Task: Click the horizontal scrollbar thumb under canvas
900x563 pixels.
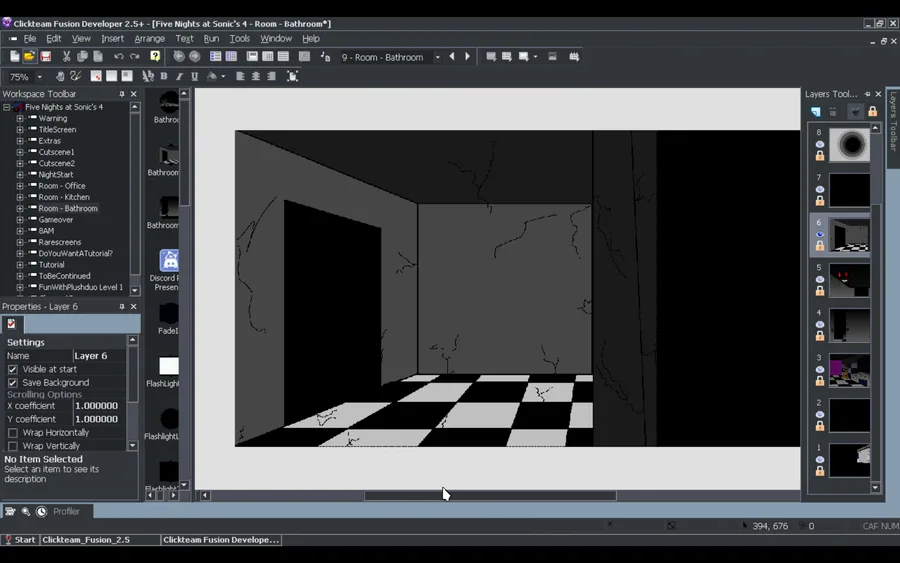Action: (x=490, y=495)
